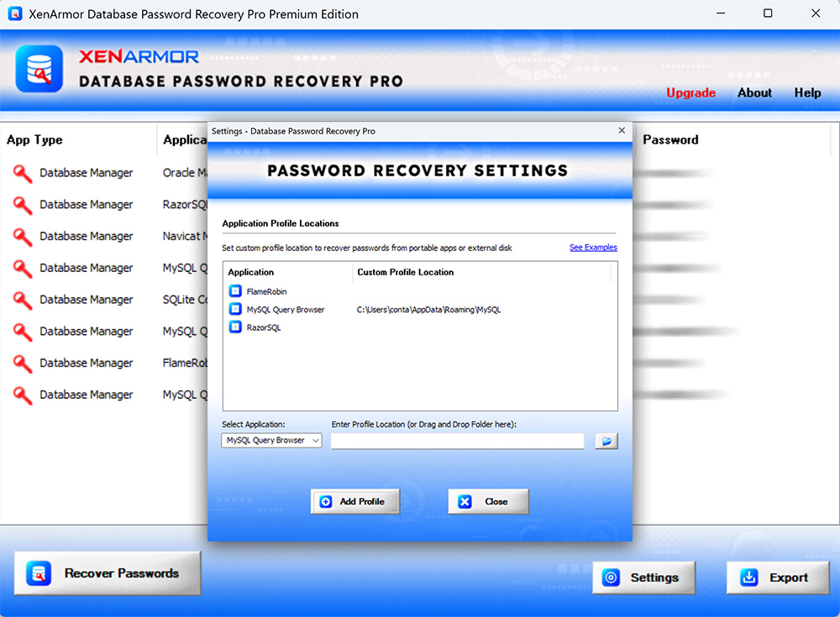Viewport: 840px width, 617px height.
Task: Click the magnifier icon beside the SQLite row
Action: [23, 300]
